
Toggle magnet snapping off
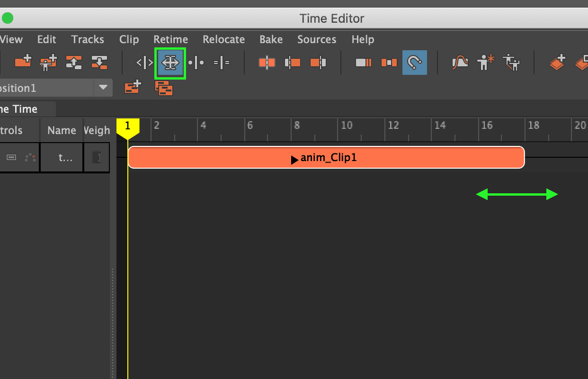[414, 62]
